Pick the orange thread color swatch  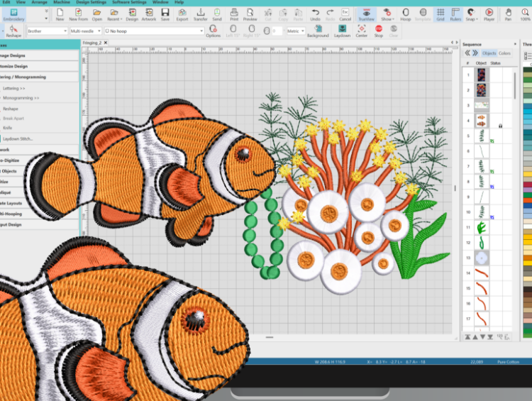527,200
